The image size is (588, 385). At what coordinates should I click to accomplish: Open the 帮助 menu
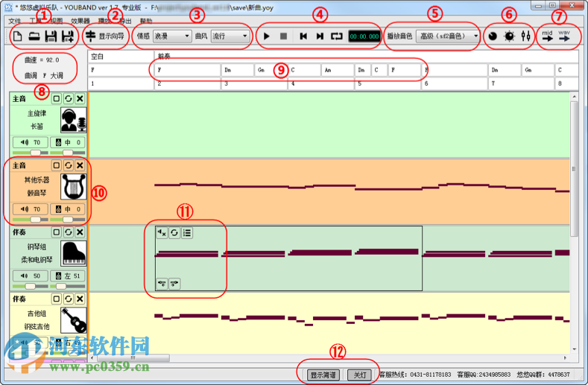click(146, 21)
